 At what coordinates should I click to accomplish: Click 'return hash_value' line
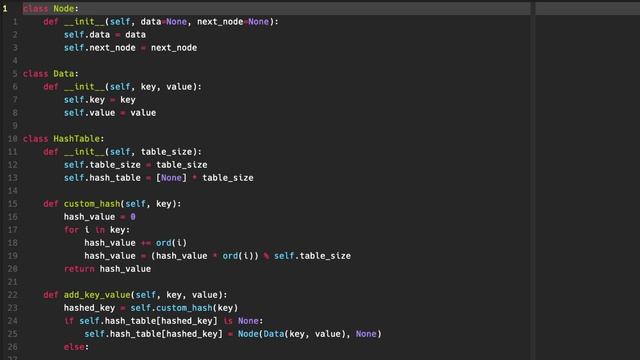click(x=107, y=269)
